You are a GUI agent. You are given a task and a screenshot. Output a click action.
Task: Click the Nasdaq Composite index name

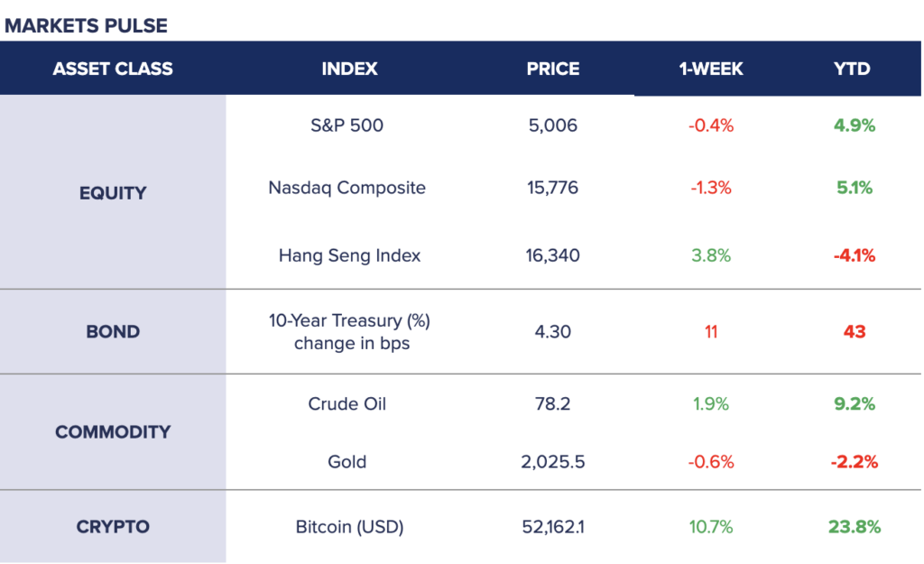pyautogui.click(x=346, y=188)
